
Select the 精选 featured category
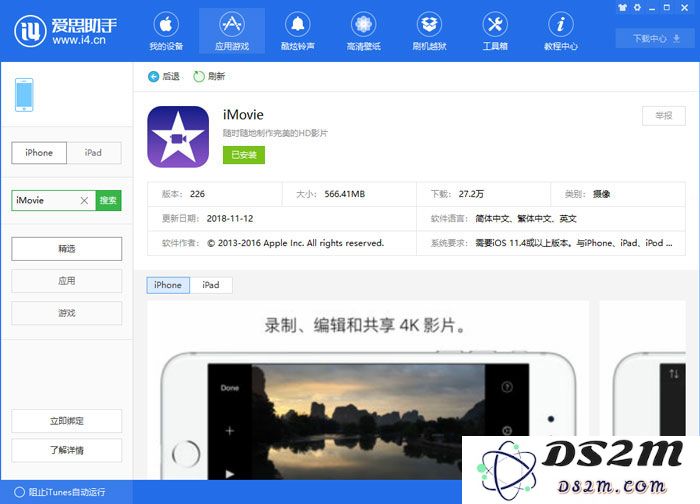click(67, 249)
